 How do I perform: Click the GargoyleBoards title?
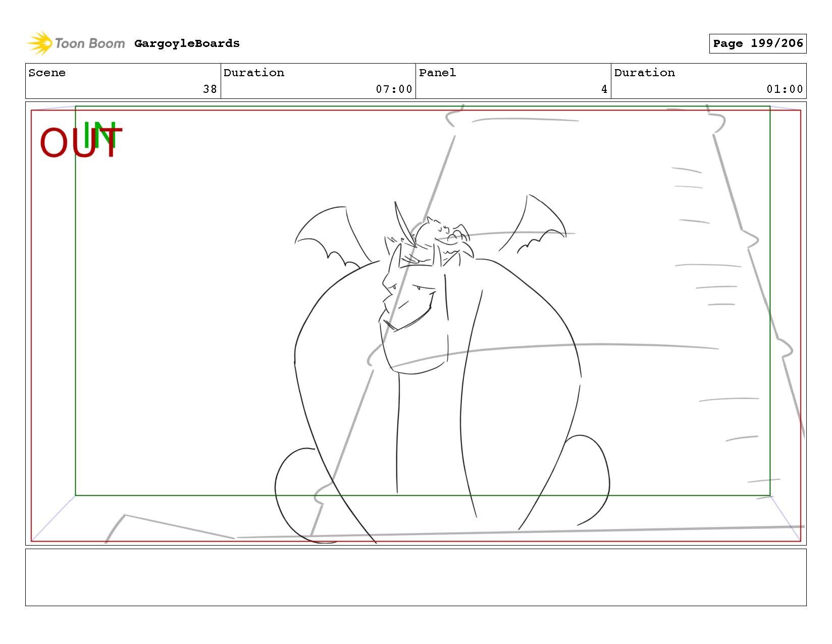coord(187,43)
